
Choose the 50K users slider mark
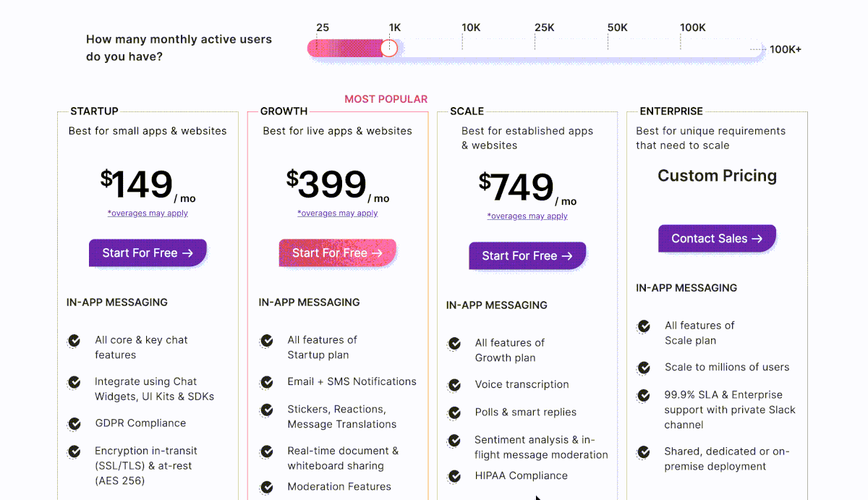coord(617,27)
